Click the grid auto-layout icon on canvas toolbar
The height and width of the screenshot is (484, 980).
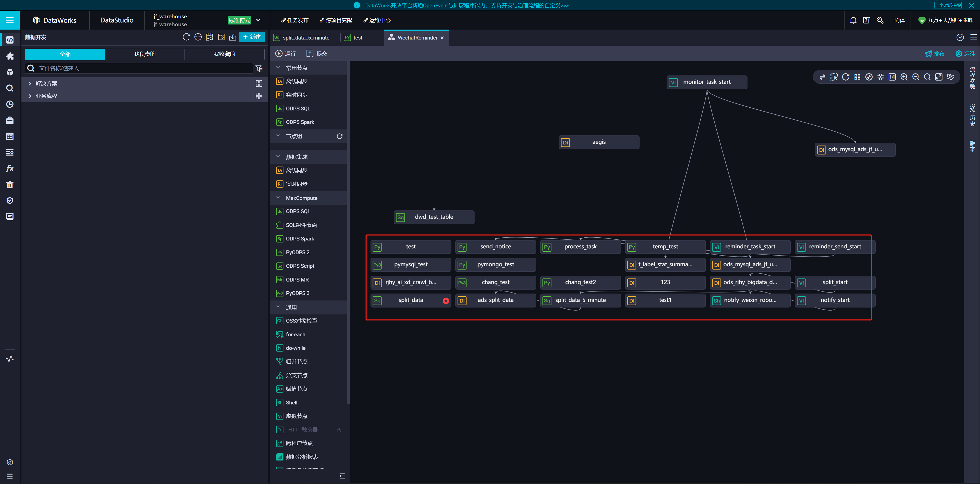pyautogui.click(x=857, y=77)
